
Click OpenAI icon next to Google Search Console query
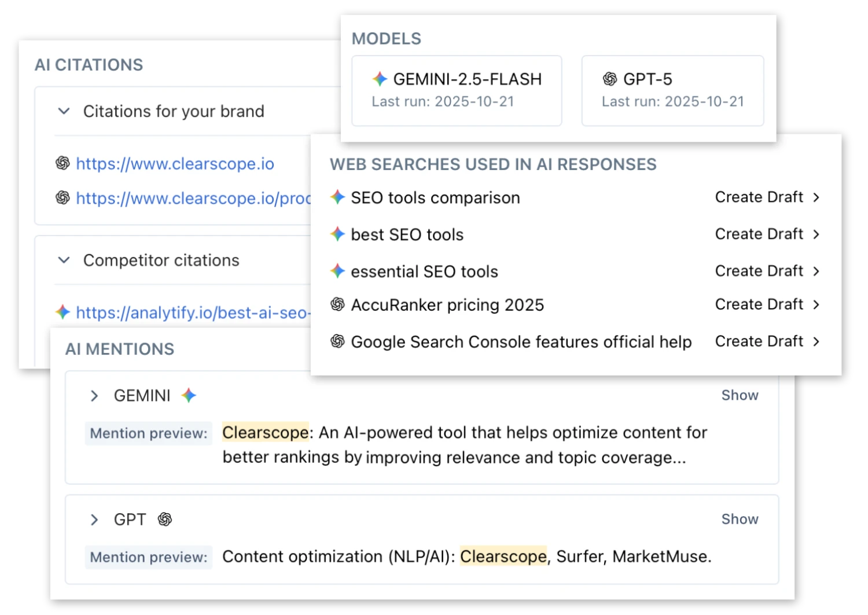point(337,341)
